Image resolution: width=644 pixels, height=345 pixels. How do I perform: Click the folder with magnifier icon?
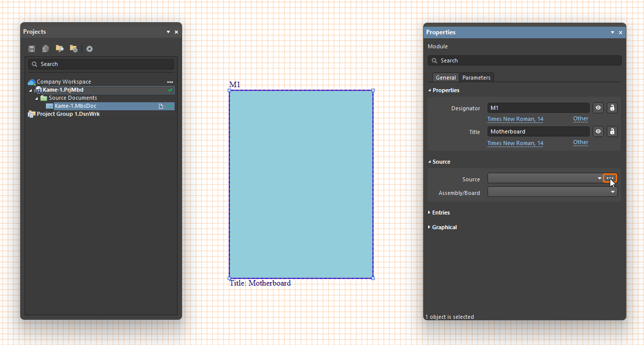[59, 49]
